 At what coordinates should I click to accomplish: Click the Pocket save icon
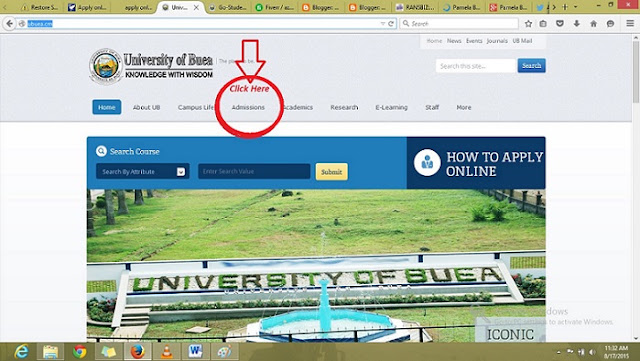560,24
